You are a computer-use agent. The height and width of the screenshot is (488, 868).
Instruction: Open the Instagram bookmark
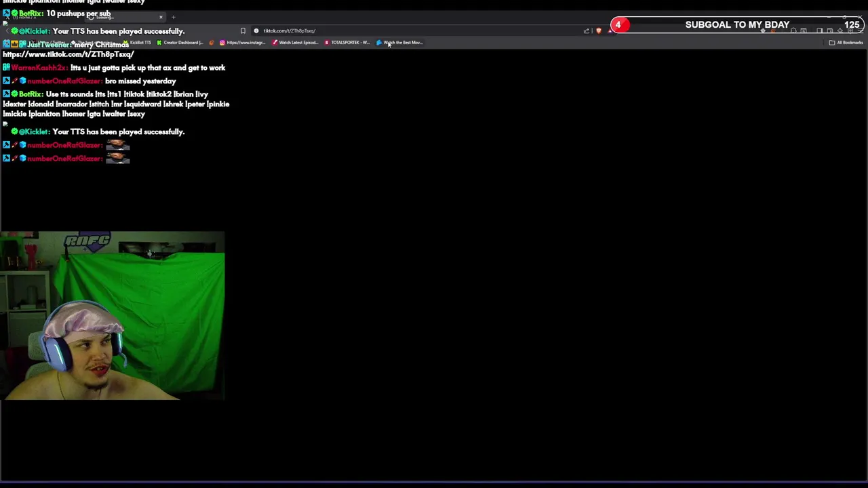coord(242,43)
